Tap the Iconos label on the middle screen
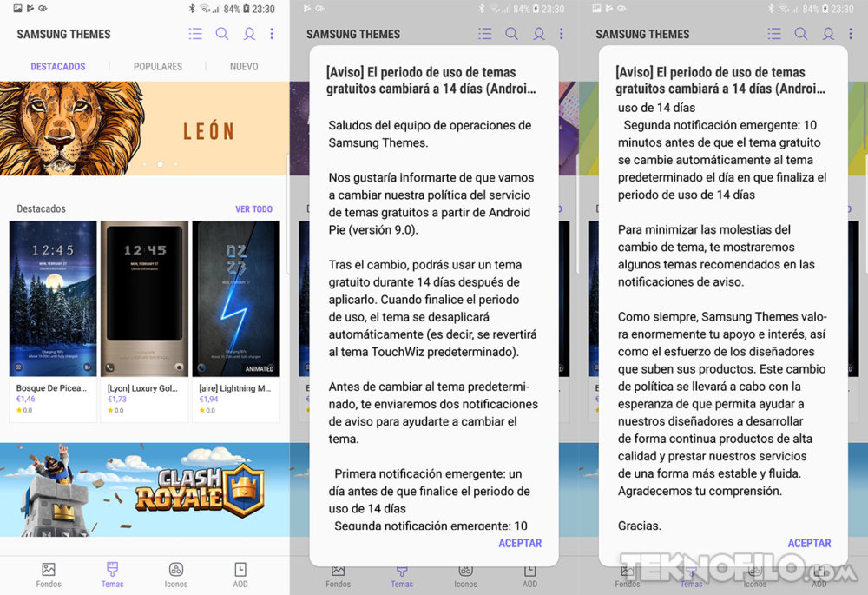 (x=465, y=584)
